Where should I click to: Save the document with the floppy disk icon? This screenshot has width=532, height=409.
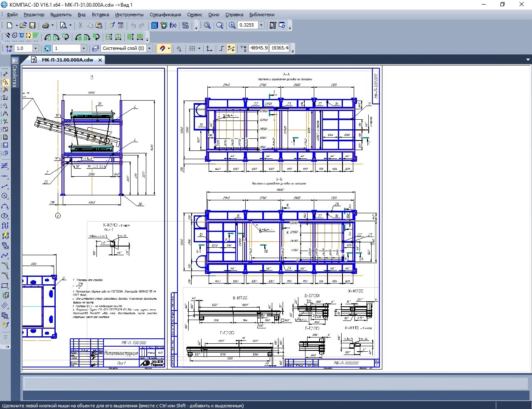pyautogui.click(x=32, y=25)
